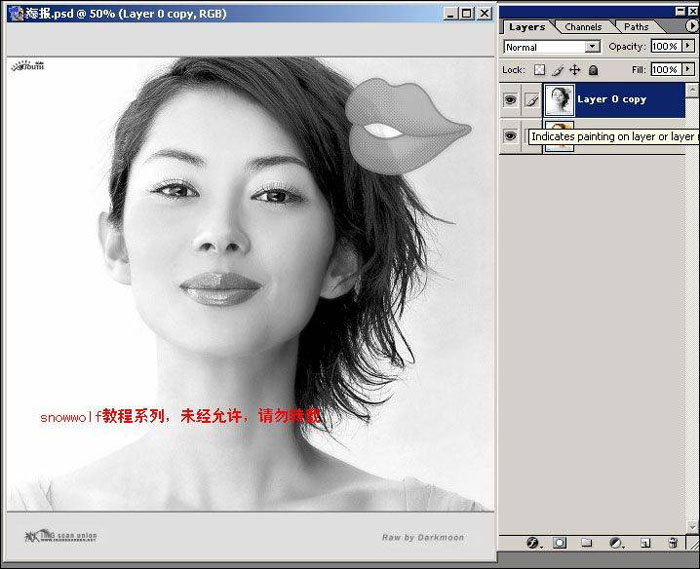Add a layer style from the panel footer
The height and width of the screenshot is (569, 700).
[x=533, y=542]
